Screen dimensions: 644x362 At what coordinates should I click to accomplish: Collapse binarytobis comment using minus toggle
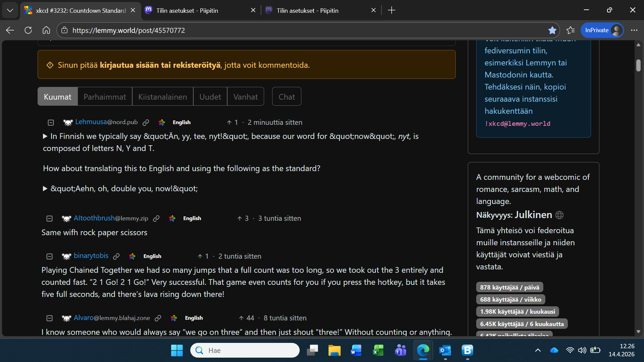49,257
